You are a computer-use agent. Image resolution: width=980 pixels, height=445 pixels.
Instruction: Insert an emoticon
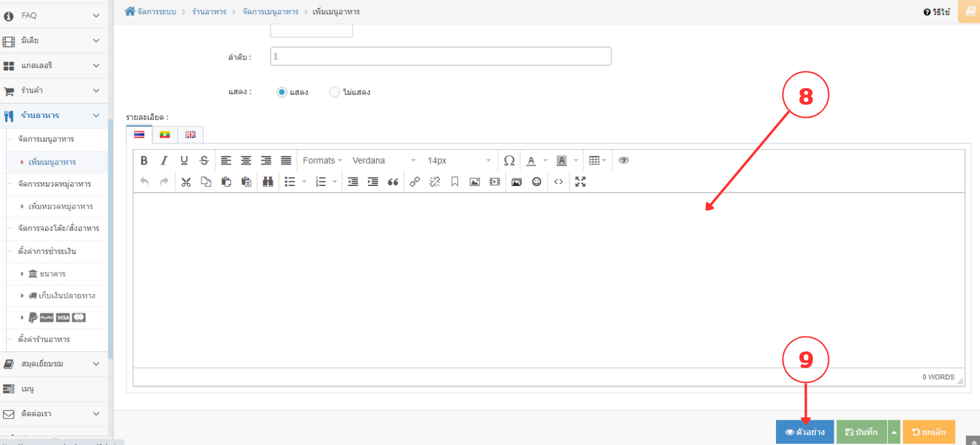(537, 182)
